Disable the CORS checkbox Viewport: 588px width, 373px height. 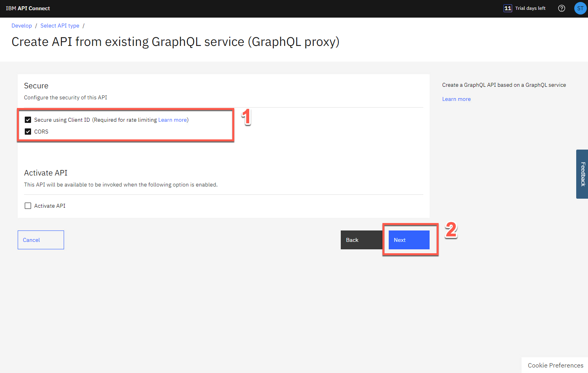coord(28,132)
